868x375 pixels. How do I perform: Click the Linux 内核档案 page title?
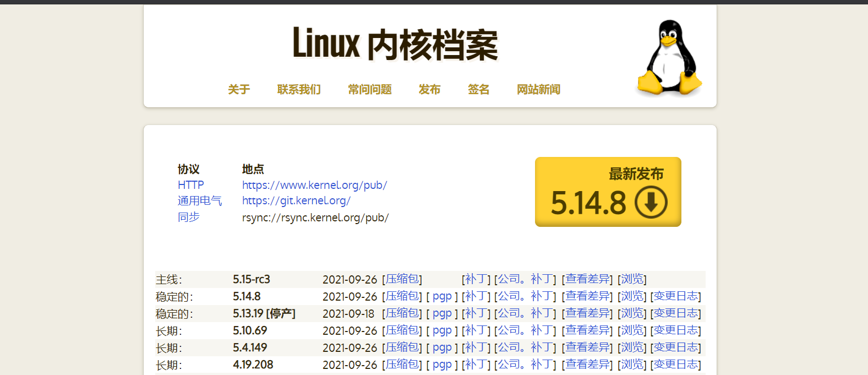click(x=395, y=44)
